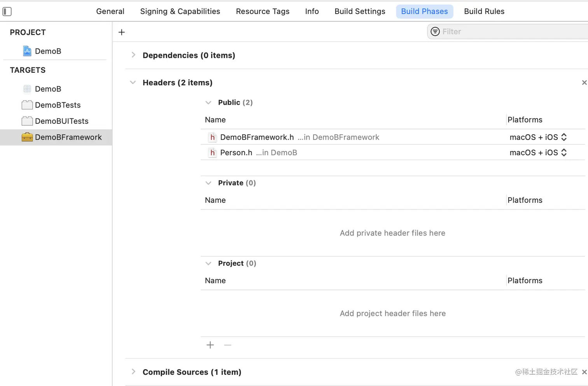Switch to the Build Settings tab

coord(360,11)
